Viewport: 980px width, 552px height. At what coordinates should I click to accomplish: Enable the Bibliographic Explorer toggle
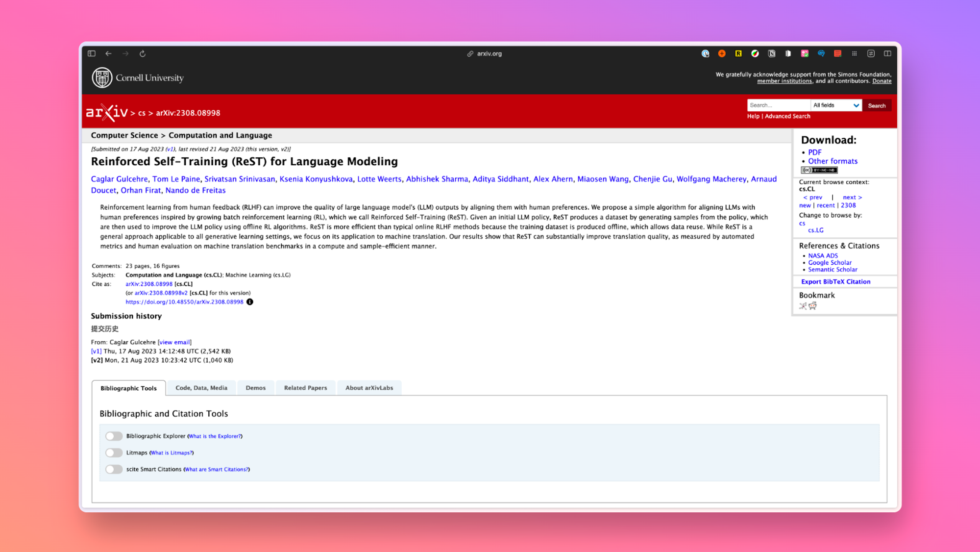coord(114,436)
